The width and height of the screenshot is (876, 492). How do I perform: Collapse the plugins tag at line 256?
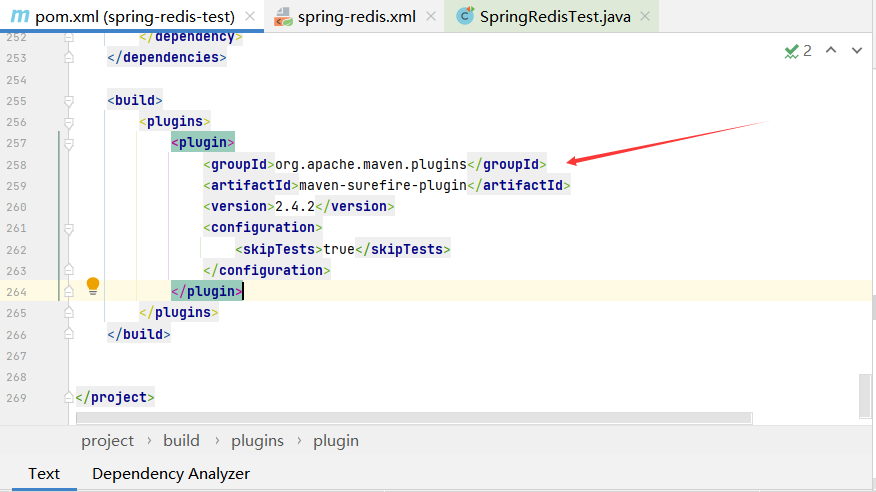pyautogui.click(x=69, y=122)
